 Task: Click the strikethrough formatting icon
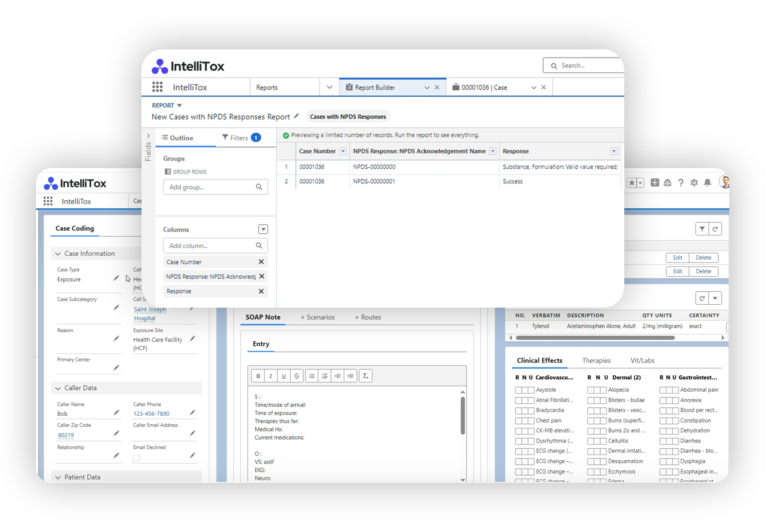(x=297, y=376)
